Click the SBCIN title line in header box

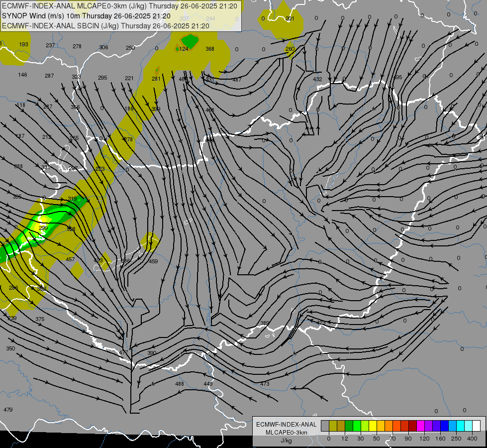(105, 26)
